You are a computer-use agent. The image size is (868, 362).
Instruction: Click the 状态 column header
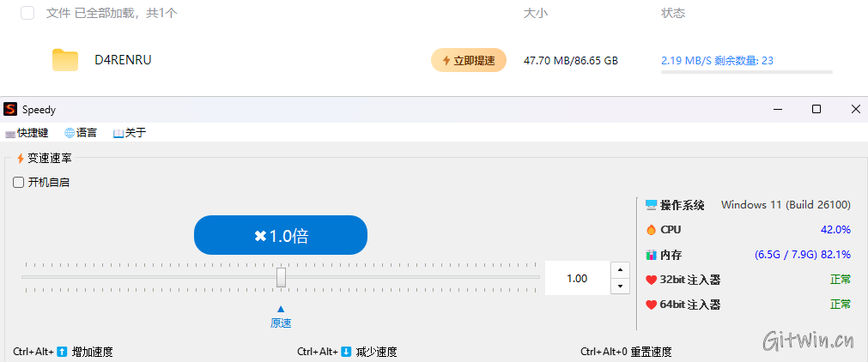pos(673,13)
